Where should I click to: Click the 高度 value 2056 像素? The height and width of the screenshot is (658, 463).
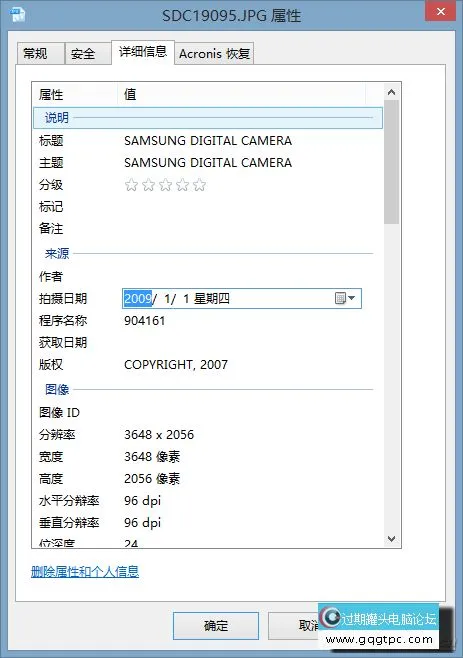[x=152, y=478]
